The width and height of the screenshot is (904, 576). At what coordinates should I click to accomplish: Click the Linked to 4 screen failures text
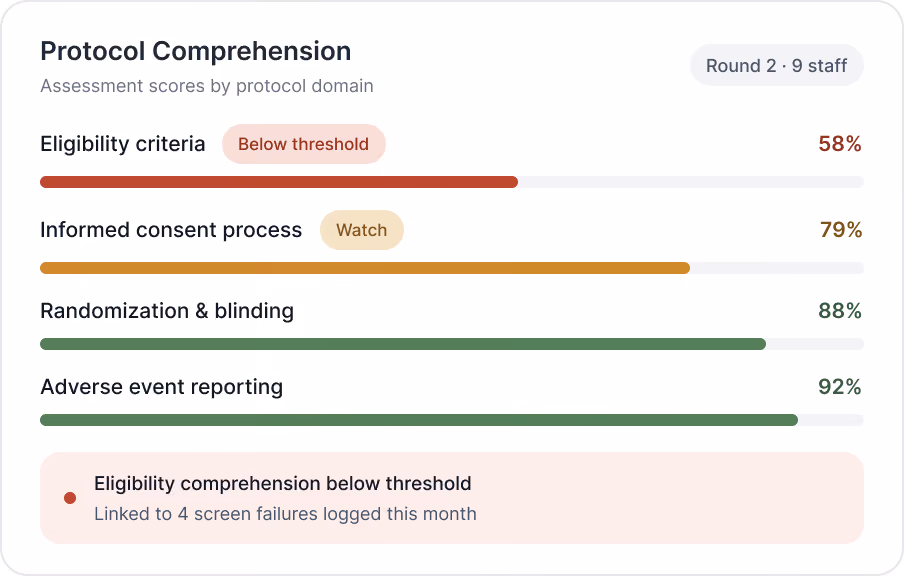285,514
